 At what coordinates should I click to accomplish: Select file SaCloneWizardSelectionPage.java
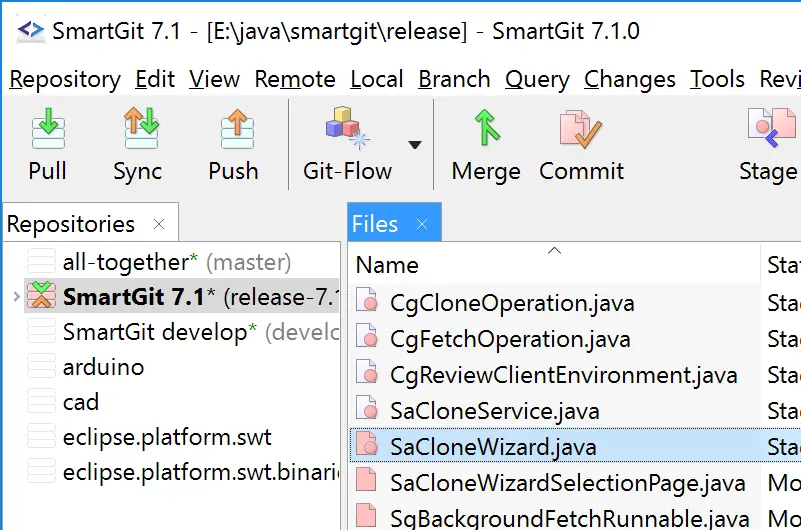[568, 483]
